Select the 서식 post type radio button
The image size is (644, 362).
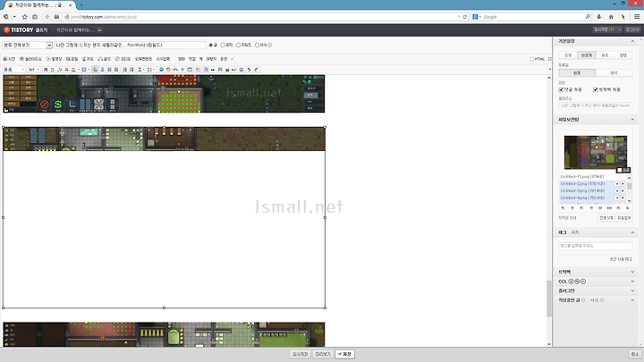257,46
